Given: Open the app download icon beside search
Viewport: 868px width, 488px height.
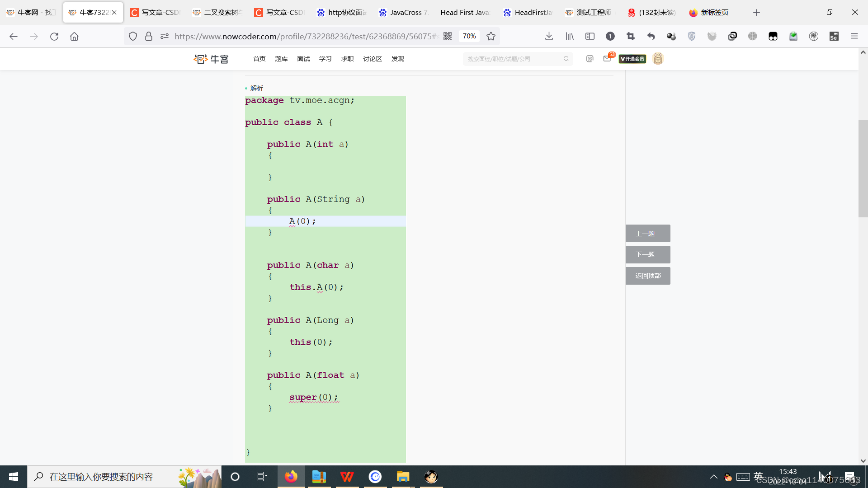Looking at the screenshot, I should [x=590, y=59].
